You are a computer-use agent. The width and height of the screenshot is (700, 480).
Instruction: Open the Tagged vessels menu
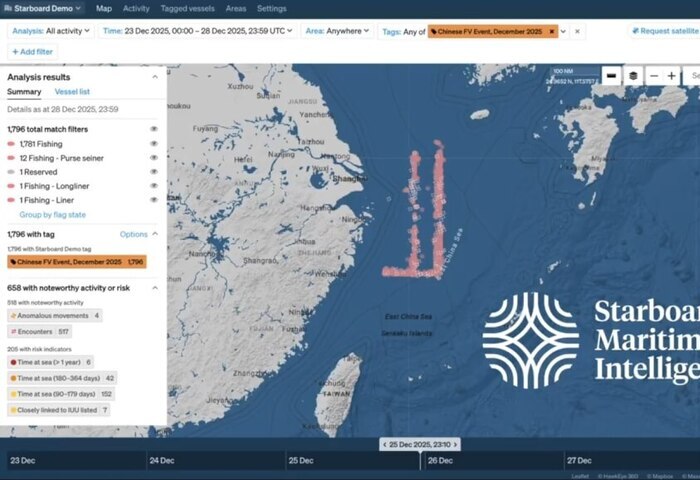[x=187, y=8]
